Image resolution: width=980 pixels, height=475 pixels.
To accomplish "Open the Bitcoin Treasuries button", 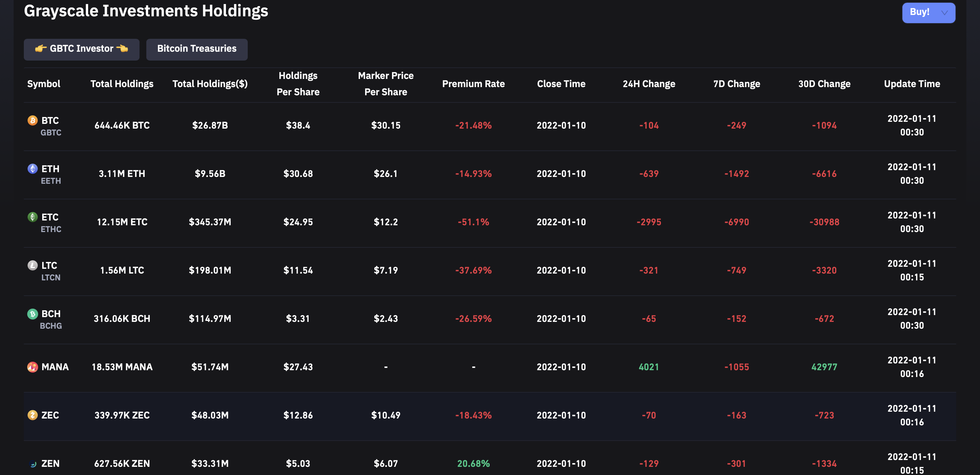I will click(x=197, y=49).
